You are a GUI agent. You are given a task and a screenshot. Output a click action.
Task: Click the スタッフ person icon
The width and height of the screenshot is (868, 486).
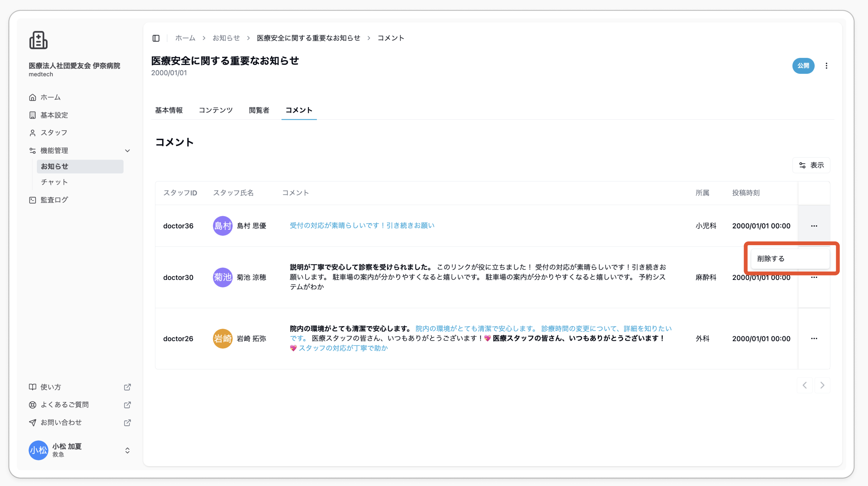click(33, 133)
